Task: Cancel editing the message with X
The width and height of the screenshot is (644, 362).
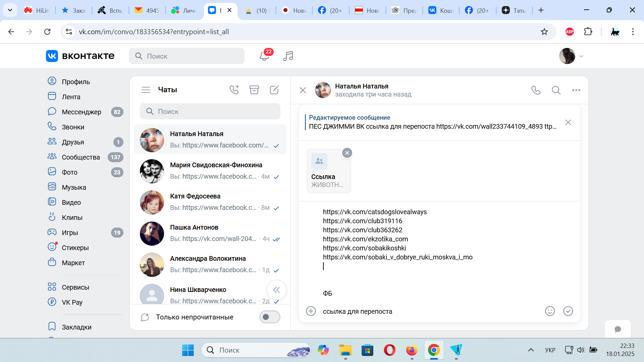Action: (x=568, y=122)
